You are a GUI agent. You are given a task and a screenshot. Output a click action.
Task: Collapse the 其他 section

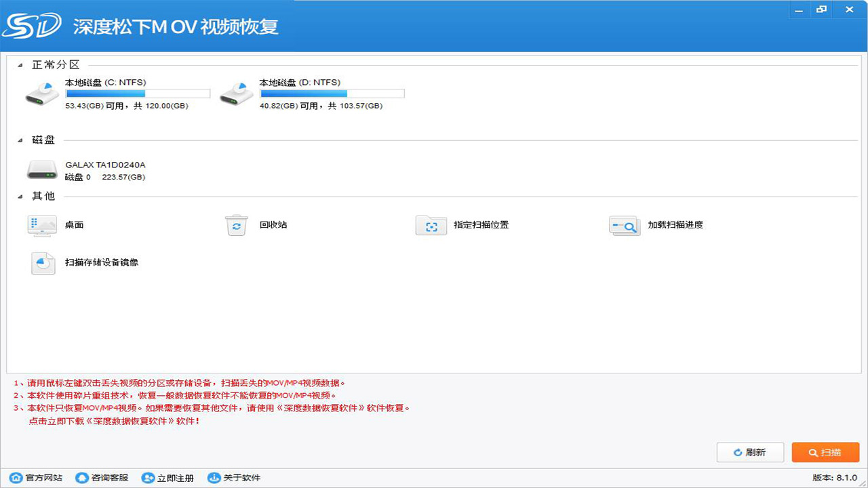tap(20, 196)
